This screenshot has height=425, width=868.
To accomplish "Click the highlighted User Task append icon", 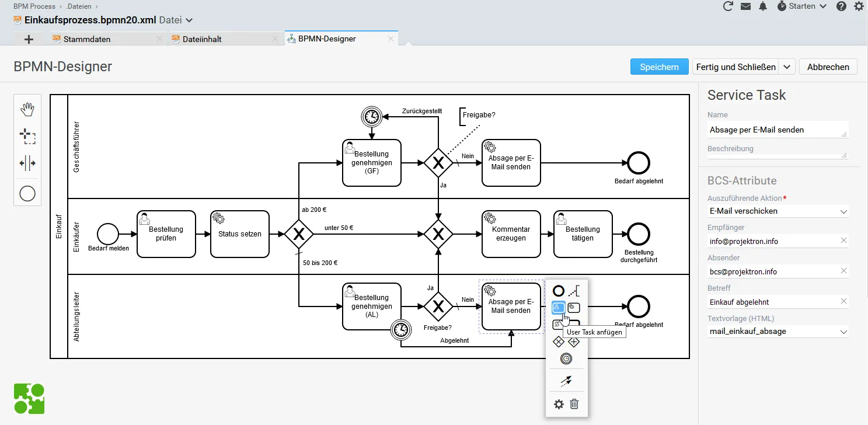I will click(x=559, y=307).
